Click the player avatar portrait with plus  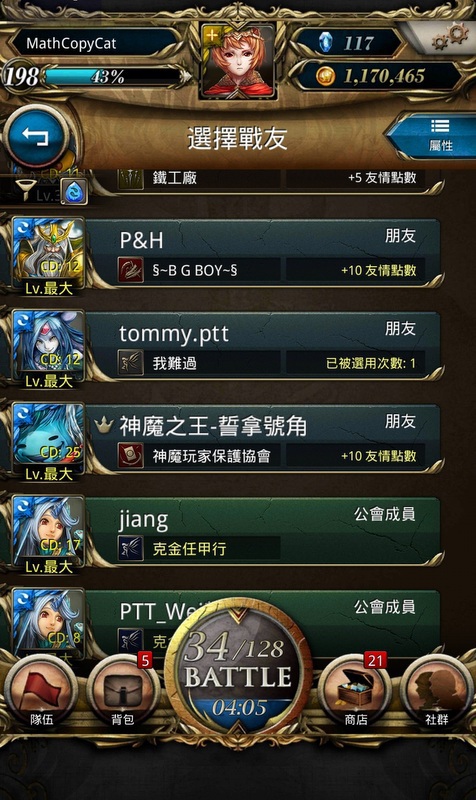[x=238, y=60]
